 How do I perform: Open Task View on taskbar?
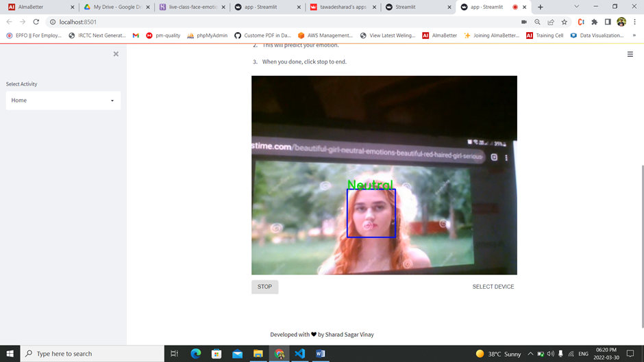pos(174,353)
